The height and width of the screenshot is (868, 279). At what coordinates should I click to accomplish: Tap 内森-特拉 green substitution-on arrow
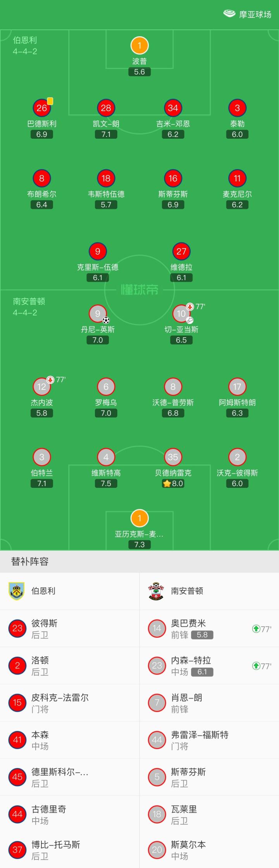[x=256, y=666]
